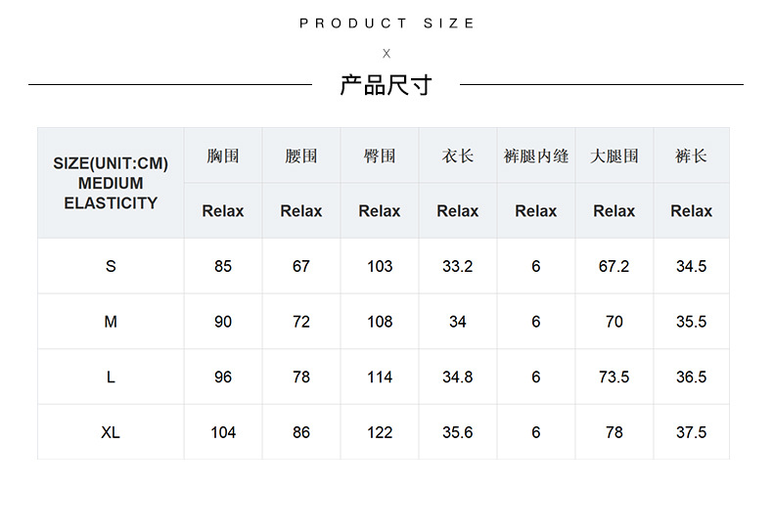The width and height of the screenshot is (773, 532).
Task: Select the XL size row label
Action: pos(111,432)
